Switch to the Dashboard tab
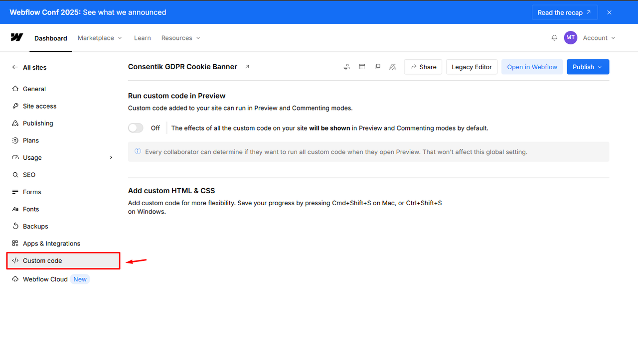638x364 pixels. (x=51, y=38)
